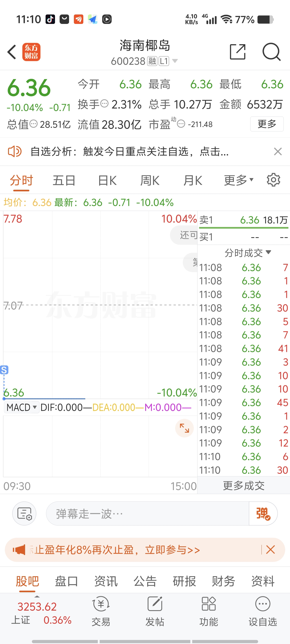Tap the partially hidden 还可 pill button

point(184,235)
